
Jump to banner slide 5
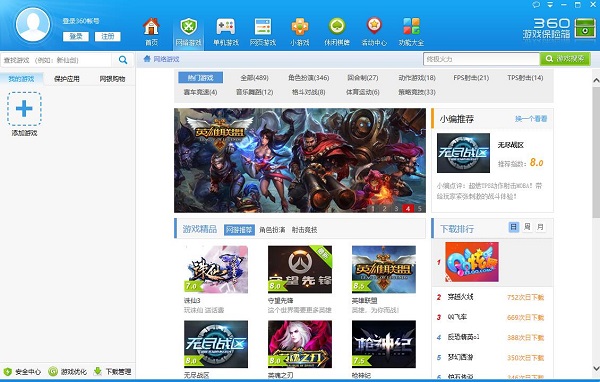point(419,209)
